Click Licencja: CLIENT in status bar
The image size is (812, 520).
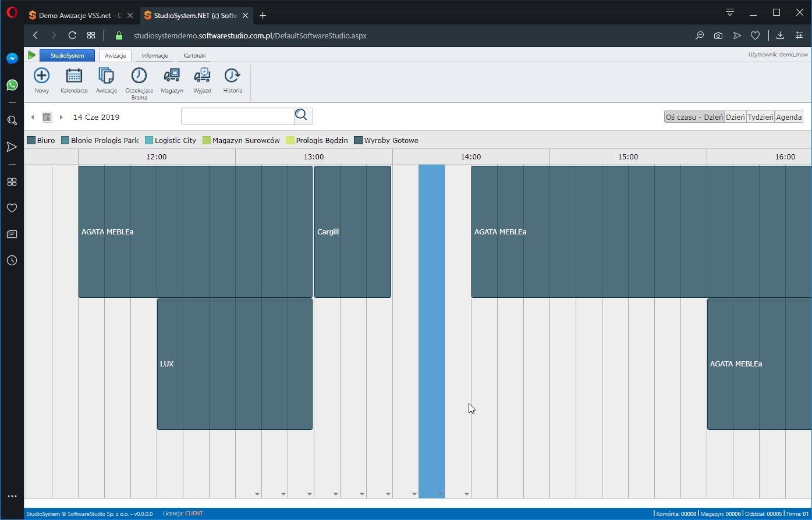pyautogui.click(x=183, y=514)
